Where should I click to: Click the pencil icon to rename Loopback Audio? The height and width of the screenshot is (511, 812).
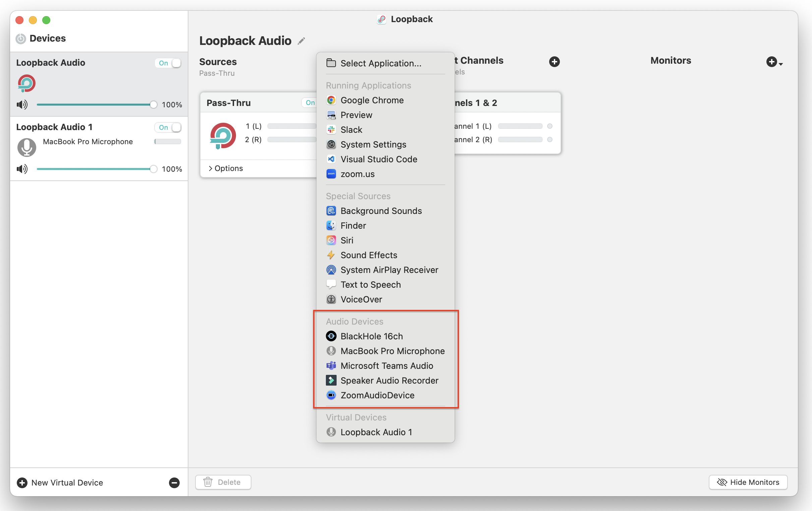301,41
